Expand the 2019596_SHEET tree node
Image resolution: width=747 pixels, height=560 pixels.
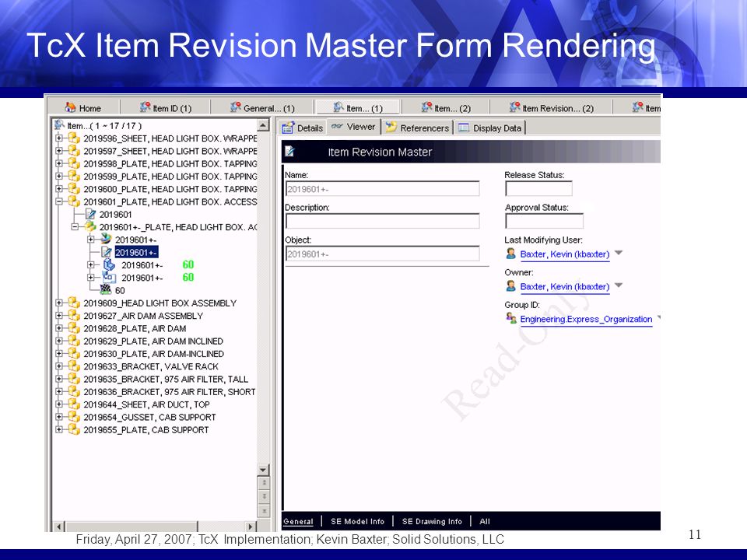(58, 138)
